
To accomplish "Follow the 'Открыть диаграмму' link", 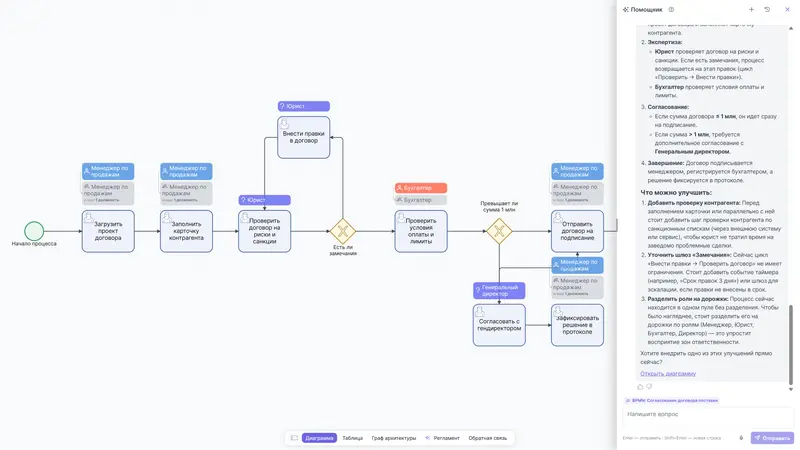I will (668, 373).
